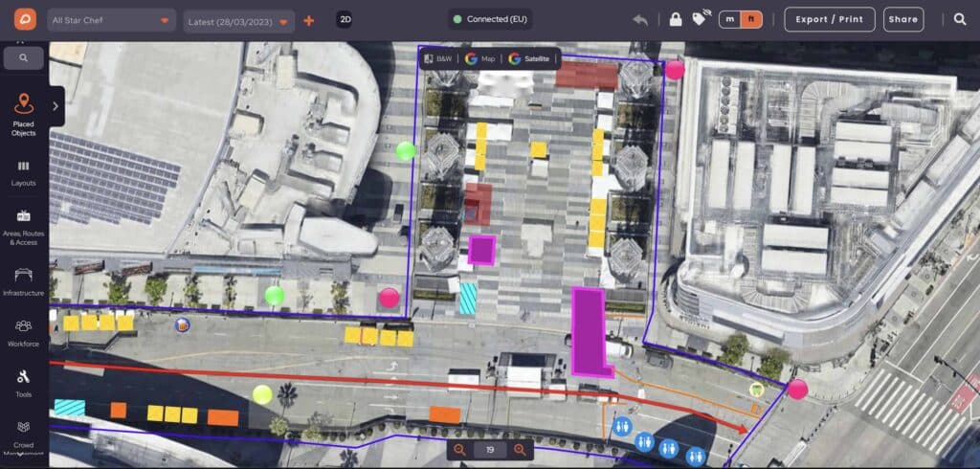Toggle the 2D view mode
Image resolution: width=980 pixels, height=469 pixels.
345,20
